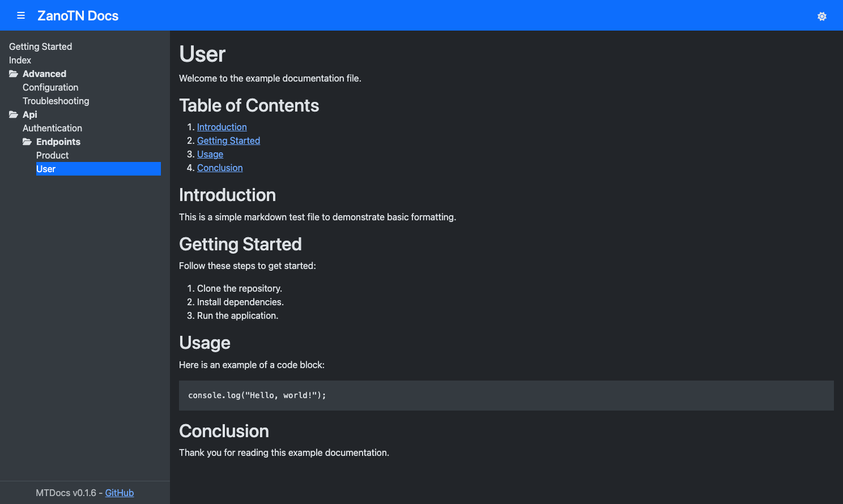Follow the Usage link in Table of Contents
The image size is (843, 504).
click(x=210, y=154)
